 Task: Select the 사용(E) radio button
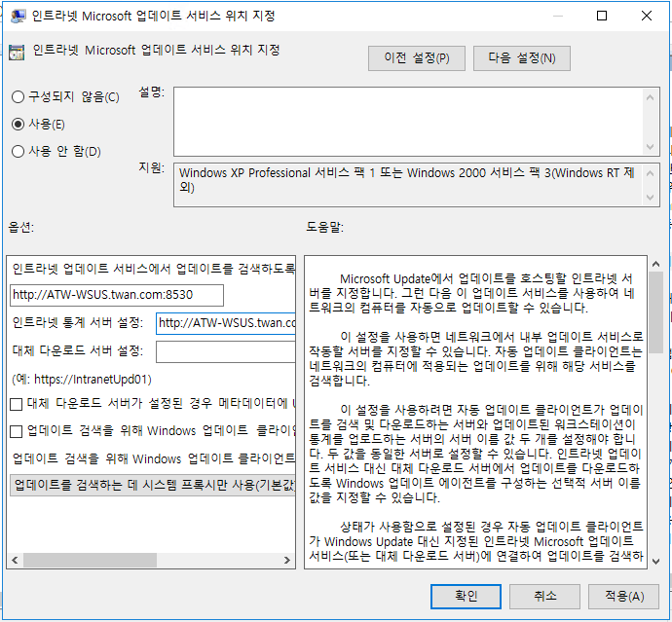[18, 125]
